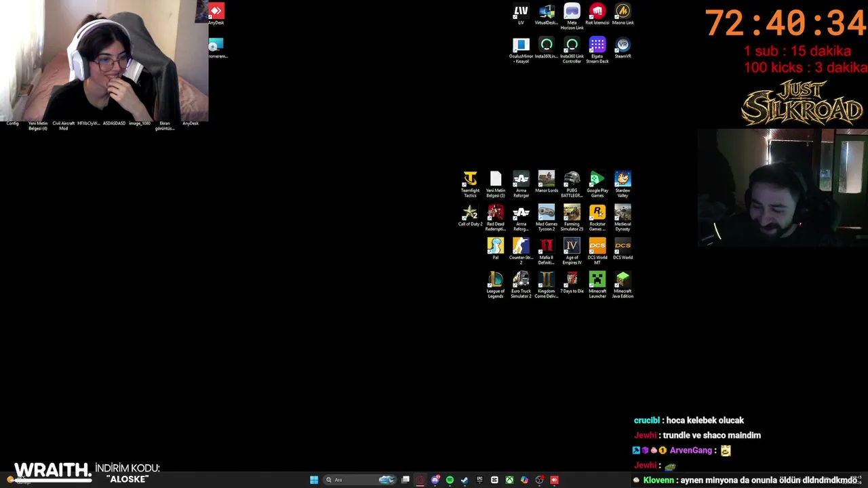Open Mafia II Definitive Edition shortcut

click(x=547, y=251)
